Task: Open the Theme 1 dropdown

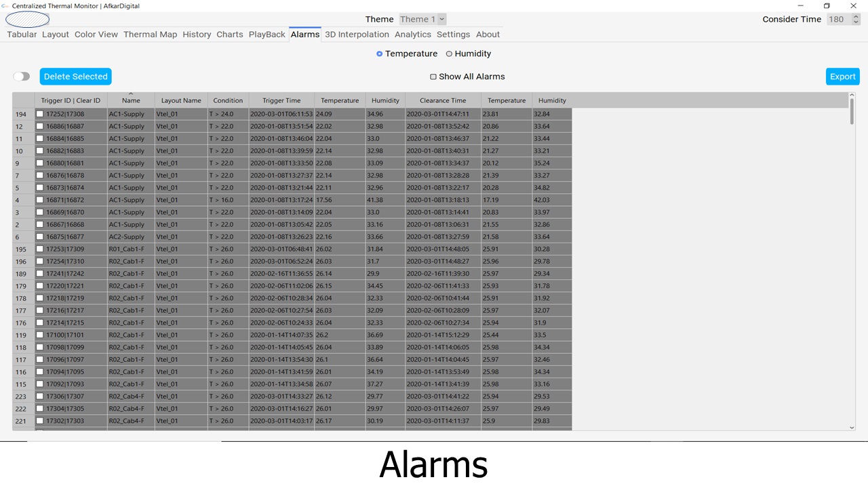Action: [422, 19]
